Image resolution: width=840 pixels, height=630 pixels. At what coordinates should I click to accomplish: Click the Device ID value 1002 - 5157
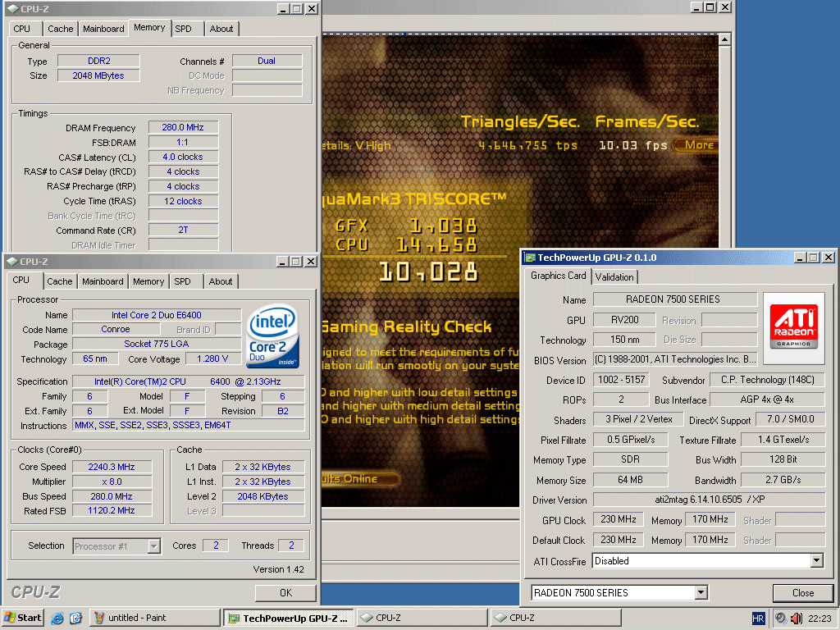point(622,380)
